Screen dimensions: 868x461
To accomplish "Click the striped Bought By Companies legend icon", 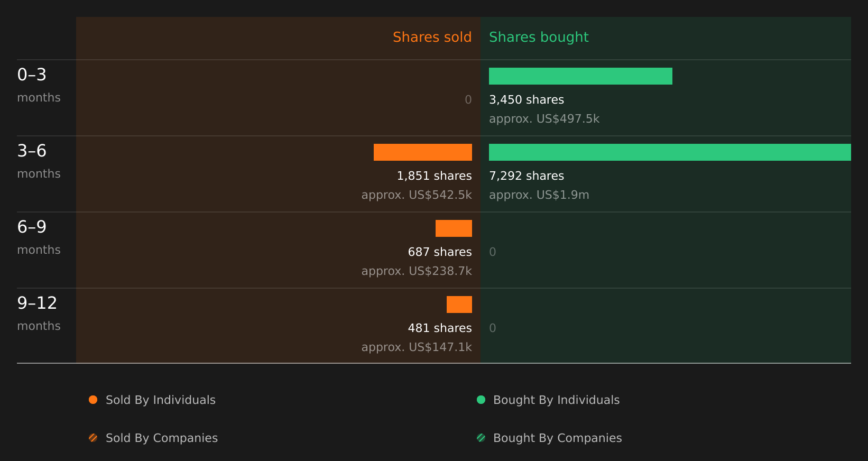I will coord(481,438).
